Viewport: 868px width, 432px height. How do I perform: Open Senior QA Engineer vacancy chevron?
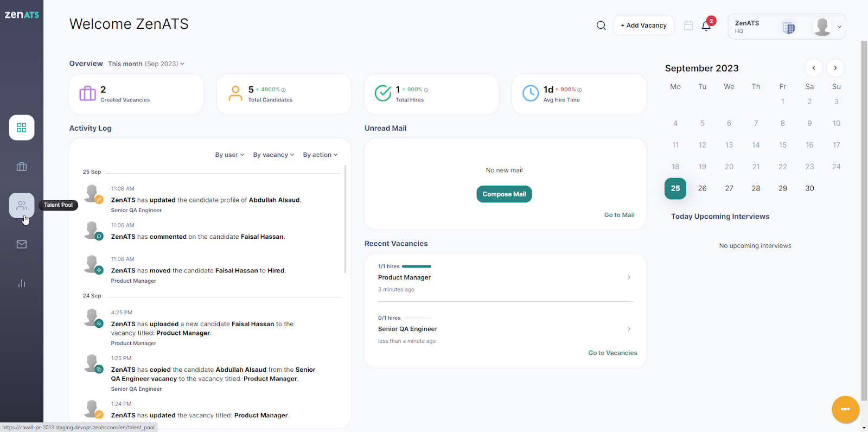coord(629,329)
